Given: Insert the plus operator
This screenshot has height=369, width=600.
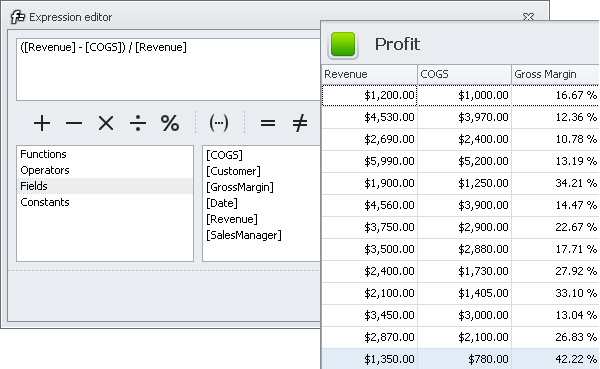Looking at the screenshot, I should pyautogui.click(x=42, y=123).
